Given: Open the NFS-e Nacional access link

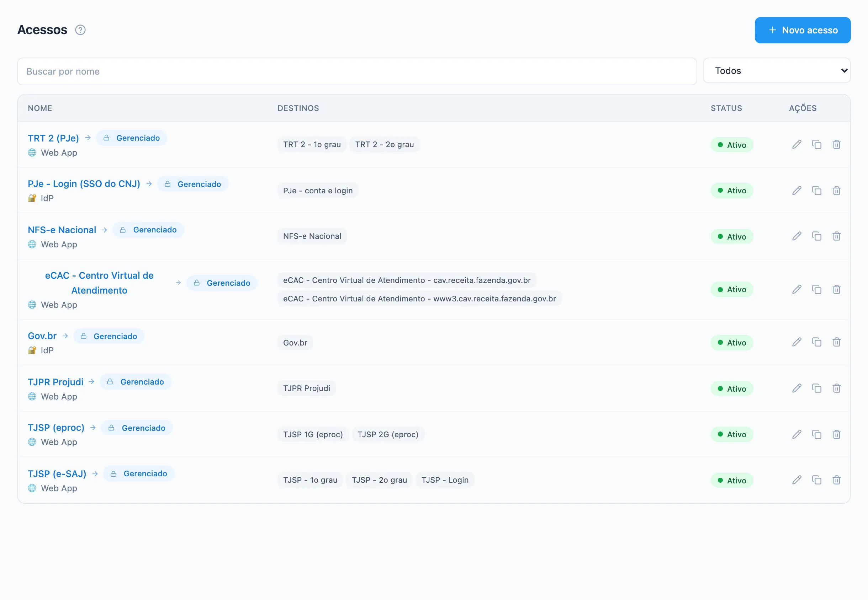Looking at the screenshot, I should 62,230.
